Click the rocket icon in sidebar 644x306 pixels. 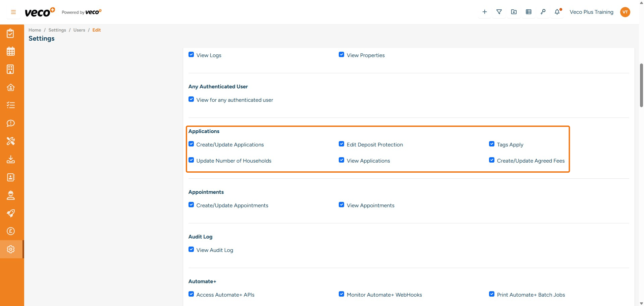[x=11, y=213]
